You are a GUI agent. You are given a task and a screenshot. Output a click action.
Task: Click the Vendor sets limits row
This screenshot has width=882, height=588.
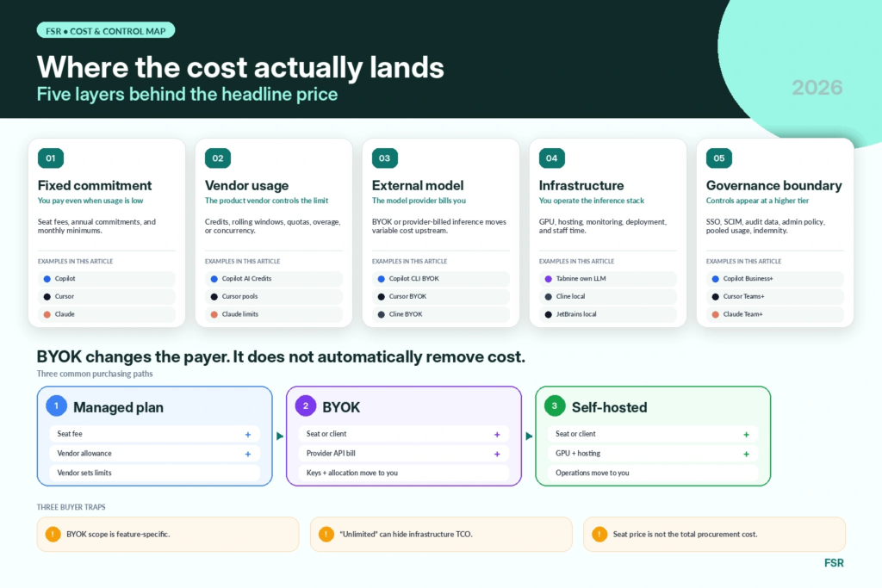(x=155, y=473)
